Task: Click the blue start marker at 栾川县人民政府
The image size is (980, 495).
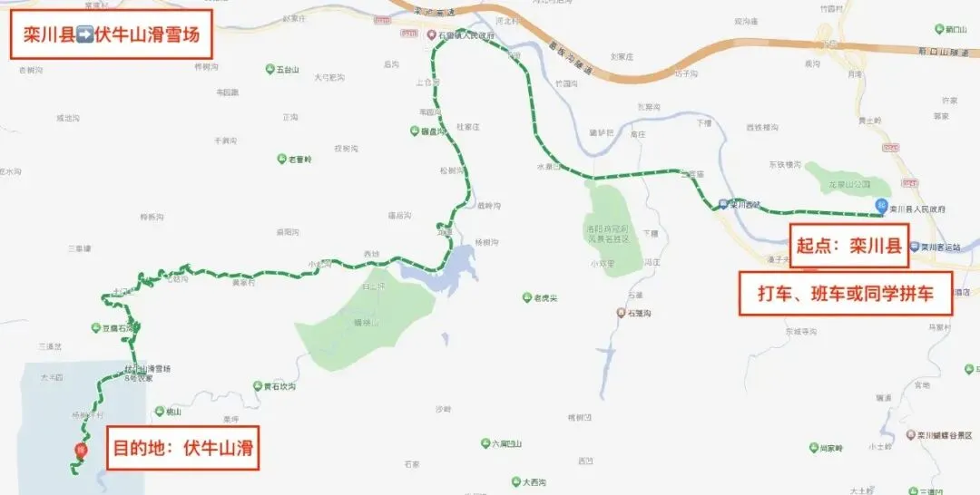Action: coord(881,204)
